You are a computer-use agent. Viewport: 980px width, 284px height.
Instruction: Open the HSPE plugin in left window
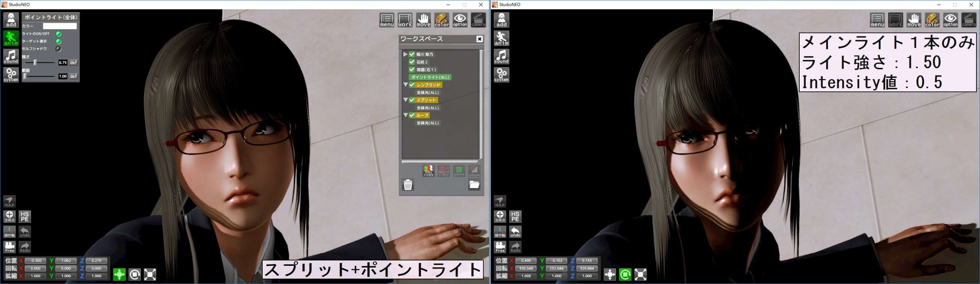point(25,216)
